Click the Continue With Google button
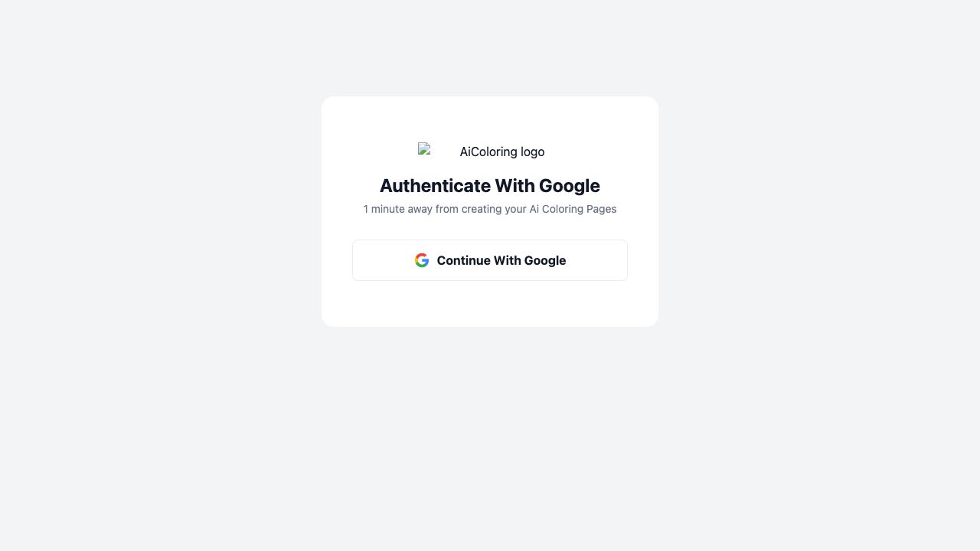 click(x=490, y=260)
